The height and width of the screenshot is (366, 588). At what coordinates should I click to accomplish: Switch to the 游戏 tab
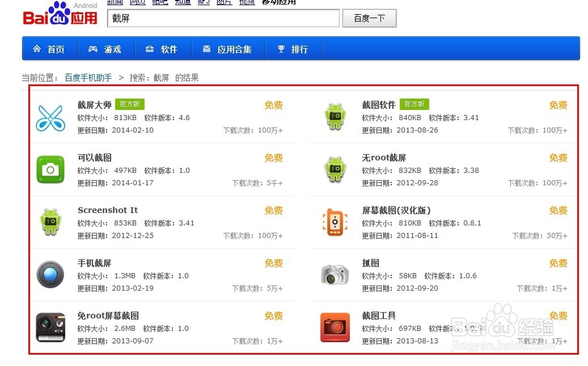106,48
